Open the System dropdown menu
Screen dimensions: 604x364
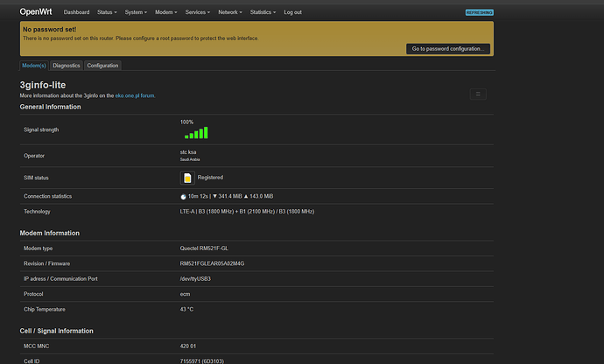pyautogui.click(x=136, y=12)
